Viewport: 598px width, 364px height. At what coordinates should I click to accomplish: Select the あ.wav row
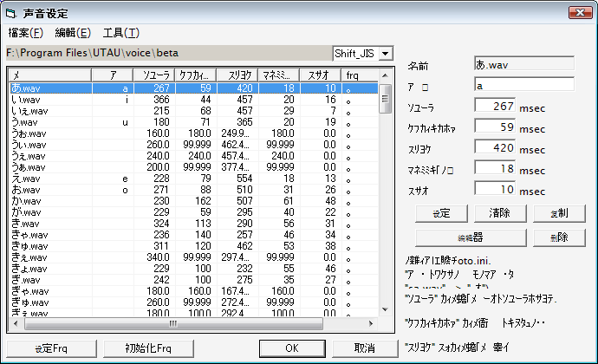click(x=194, y=88)
